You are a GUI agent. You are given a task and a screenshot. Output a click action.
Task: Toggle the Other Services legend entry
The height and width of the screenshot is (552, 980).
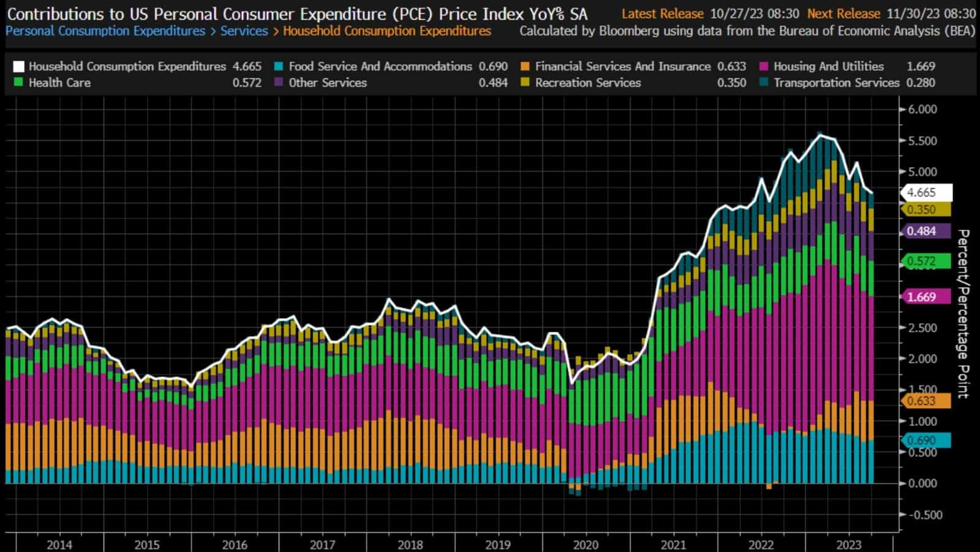(327, 83)
